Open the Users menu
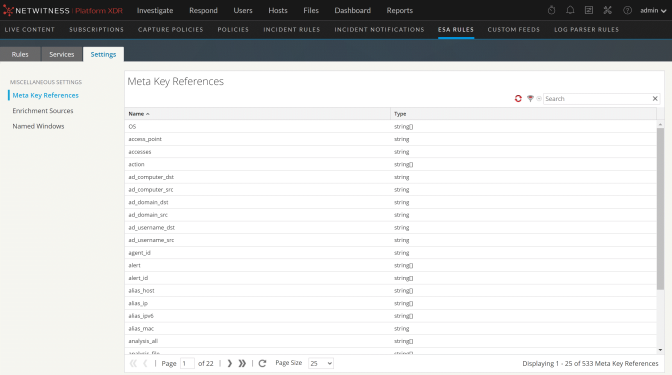Image resolution: width=672 pixels, height=375 pixels. click(243, 10)
